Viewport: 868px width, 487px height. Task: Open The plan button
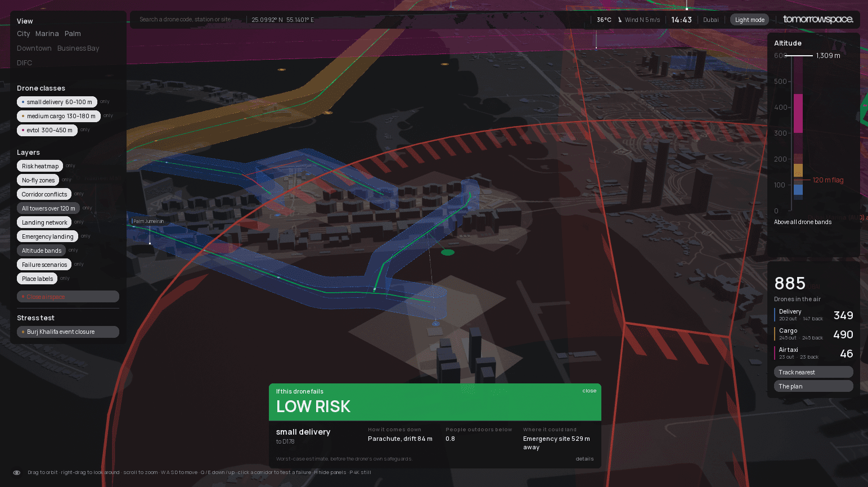click(x=813, y=386)
